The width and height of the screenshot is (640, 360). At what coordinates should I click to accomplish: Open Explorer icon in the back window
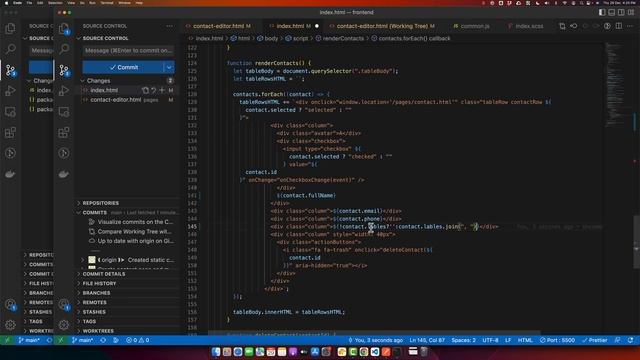coord(10,29)
